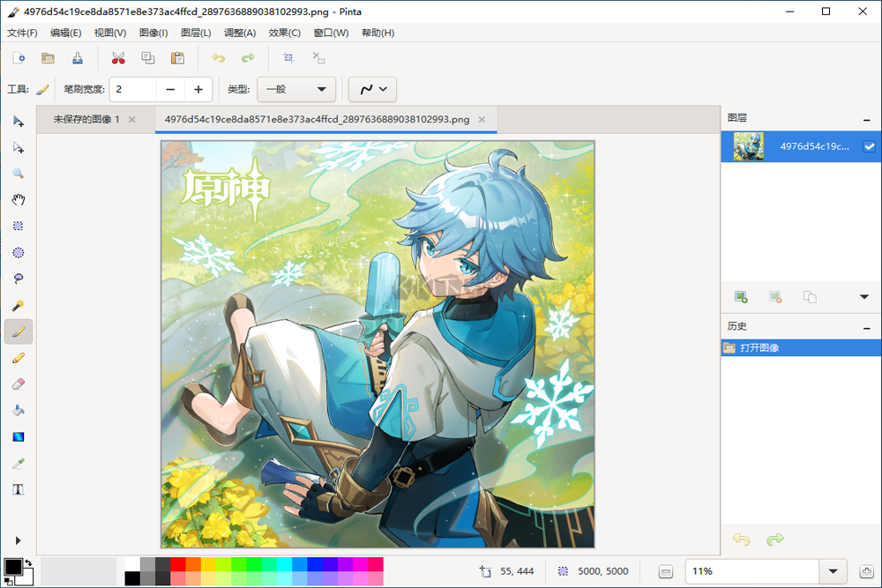
Task: Pick the Pencil tool
Action: click(18, 358)
